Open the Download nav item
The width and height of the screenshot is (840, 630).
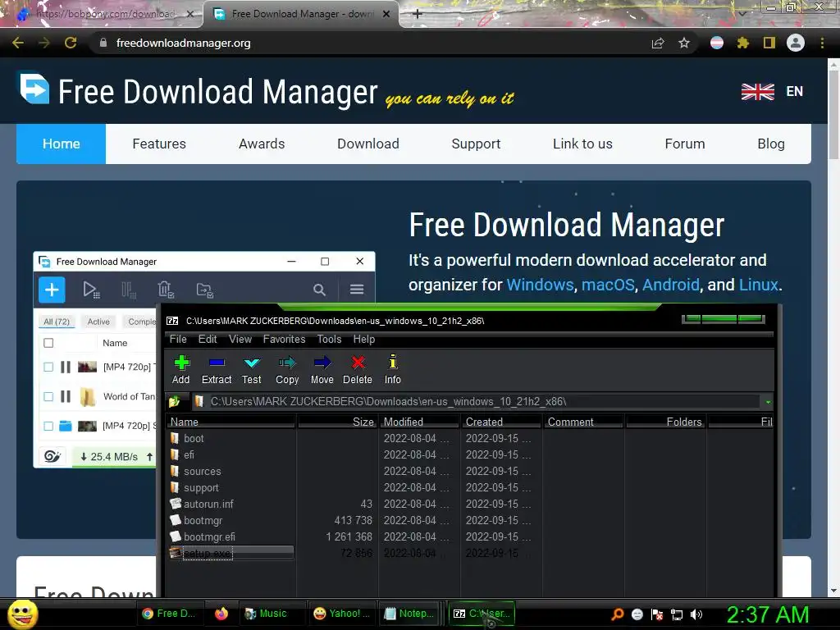click(x=368, y=144)
